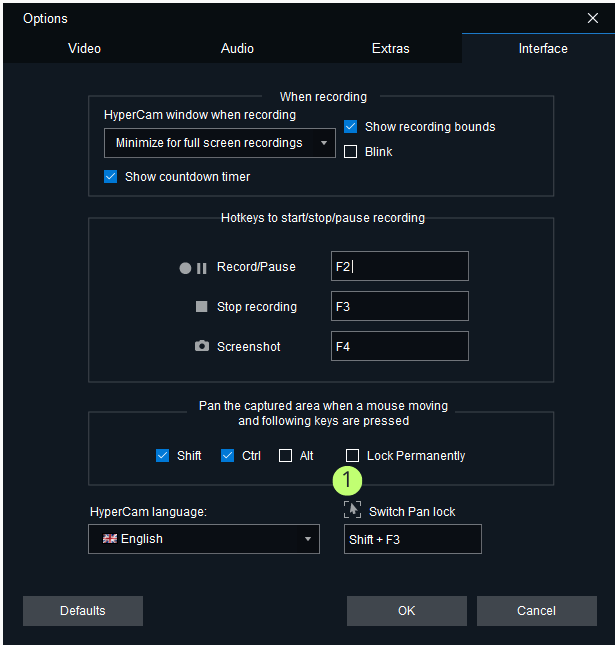Click the 'Screenshot' label text
The image size is (615, 645).
[x=248, y=347]
